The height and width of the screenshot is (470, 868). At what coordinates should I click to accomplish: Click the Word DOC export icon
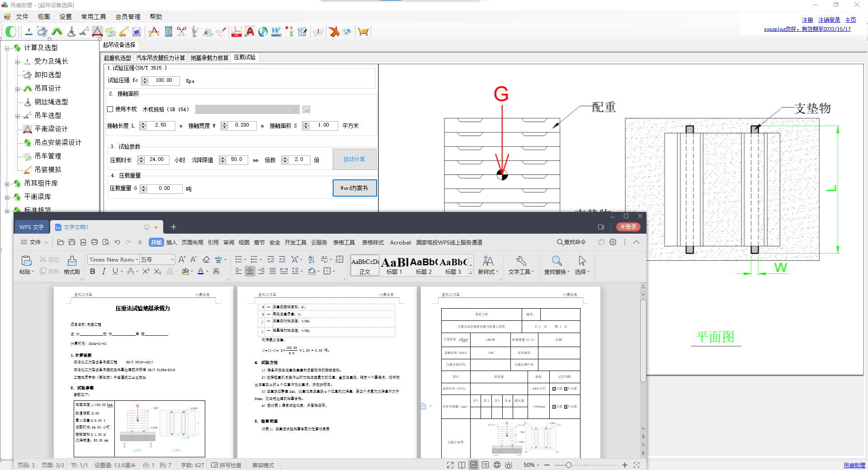tap(276, 32)
